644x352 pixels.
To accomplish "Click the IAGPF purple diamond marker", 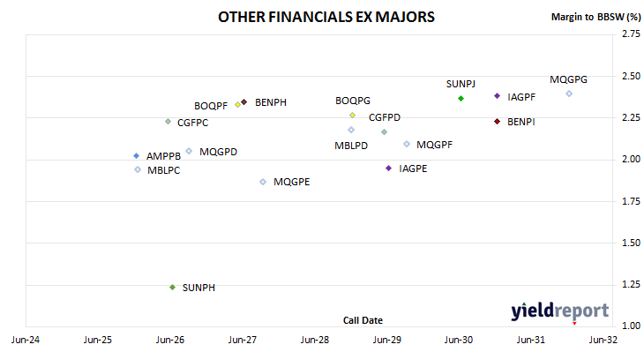I will click(497, 95).
